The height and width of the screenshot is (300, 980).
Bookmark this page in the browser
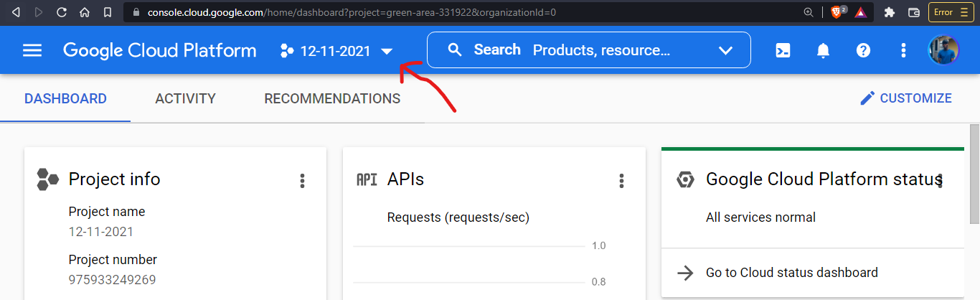[x=107, y=12]
